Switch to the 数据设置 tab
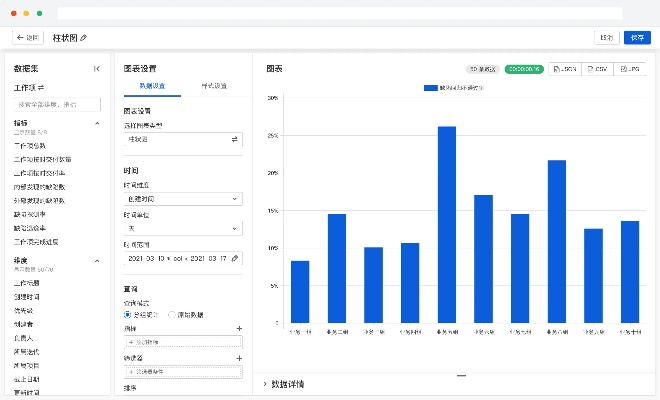660x400 pixels. (152, 87)
